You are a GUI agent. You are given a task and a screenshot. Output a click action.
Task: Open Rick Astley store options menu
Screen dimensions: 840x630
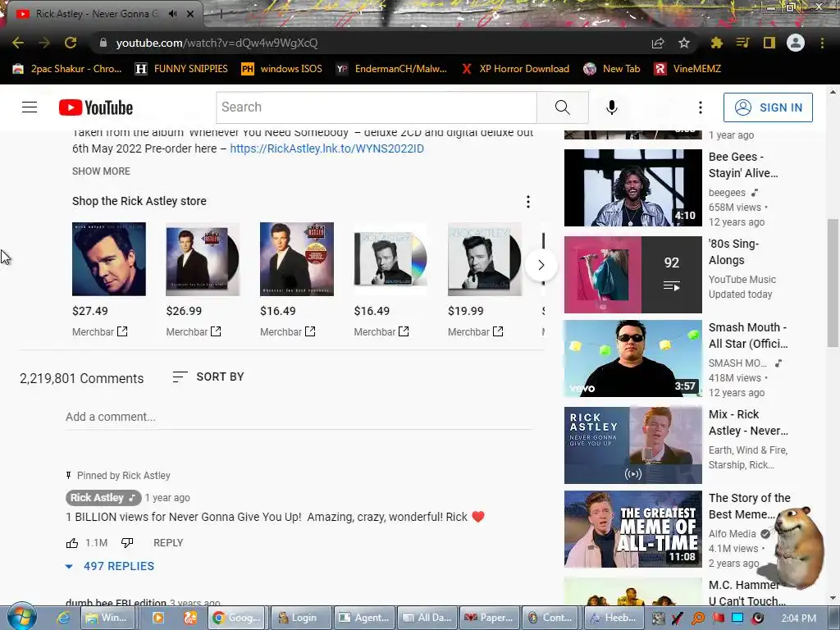(528, 202)
